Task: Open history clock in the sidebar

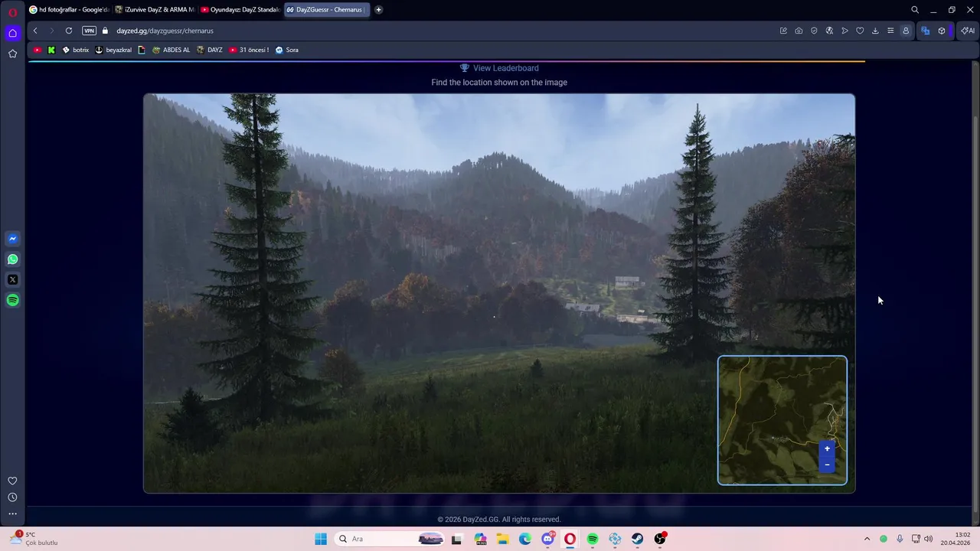Action: (x=12, y=497)
